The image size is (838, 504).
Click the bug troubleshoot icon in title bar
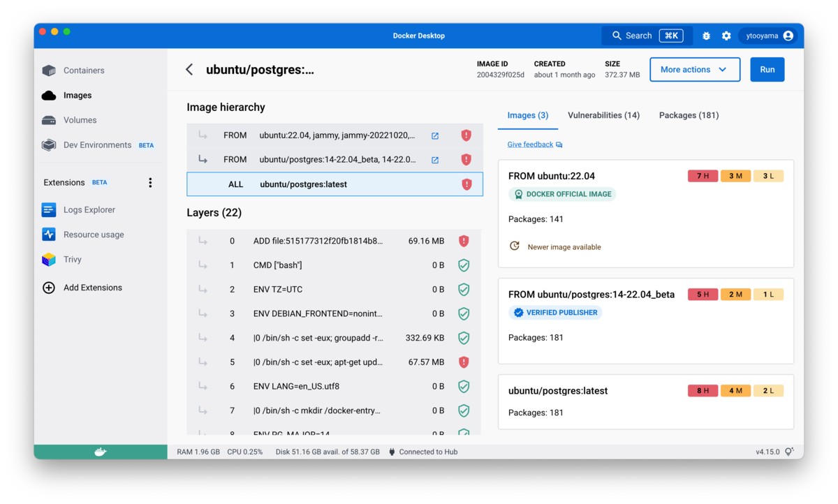[706, 36]
